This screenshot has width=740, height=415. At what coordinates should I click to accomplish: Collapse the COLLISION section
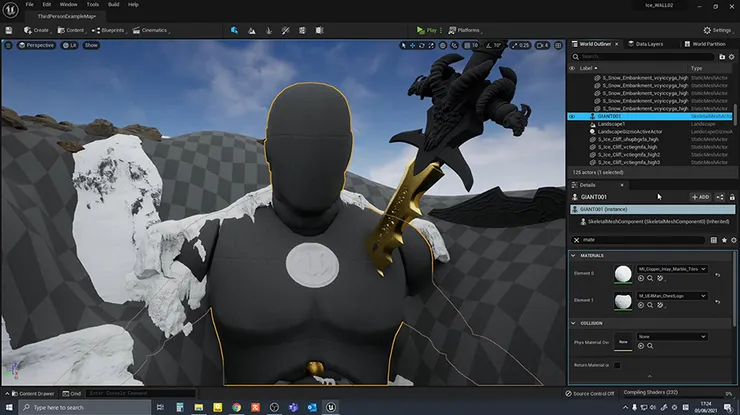[x=573, y=323]
